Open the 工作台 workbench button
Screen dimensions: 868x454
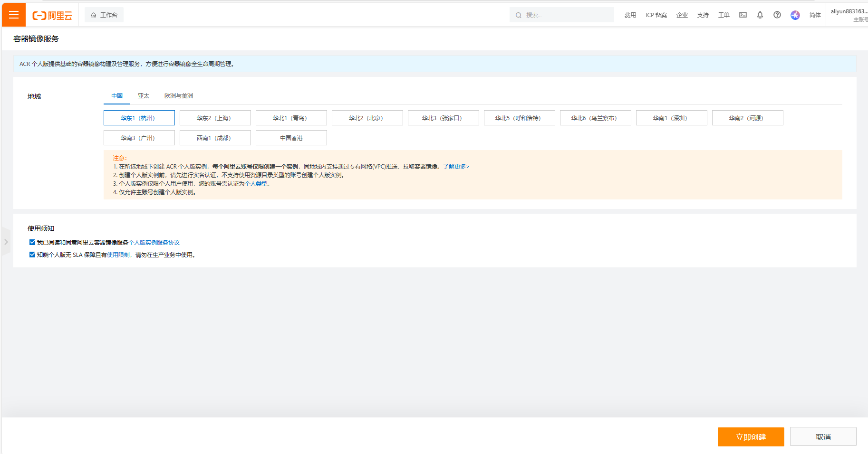click(104, 15)
